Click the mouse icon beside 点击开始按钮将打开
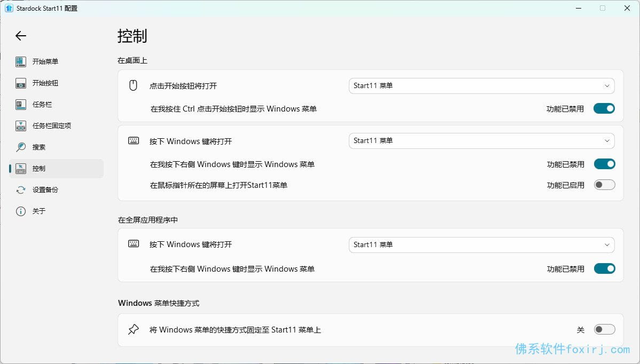 click(133, 85)
